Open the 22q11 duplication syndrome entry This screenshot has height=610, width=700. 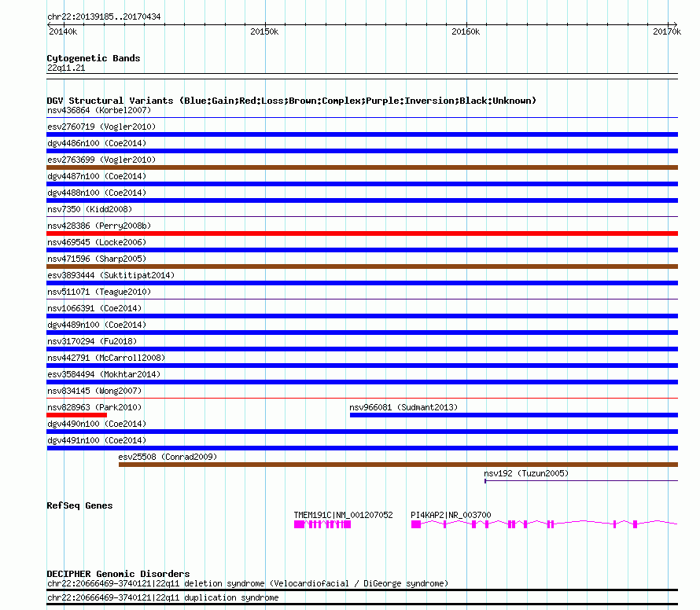click(163, 597)
